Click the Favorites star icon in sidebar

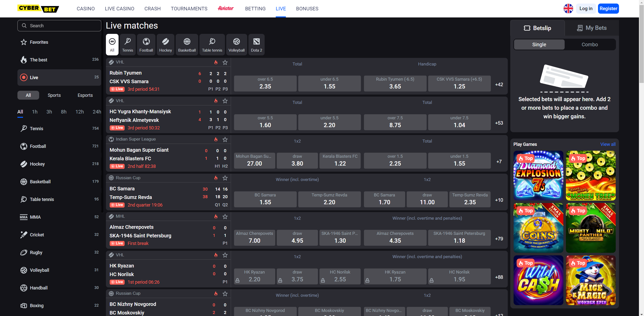pyautogui.click(x=24, y=42)
